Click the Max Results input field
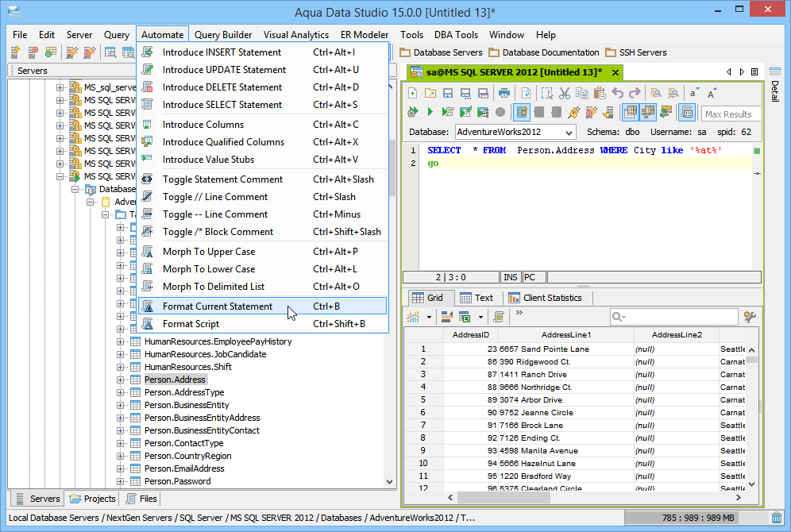 (731, 114)
